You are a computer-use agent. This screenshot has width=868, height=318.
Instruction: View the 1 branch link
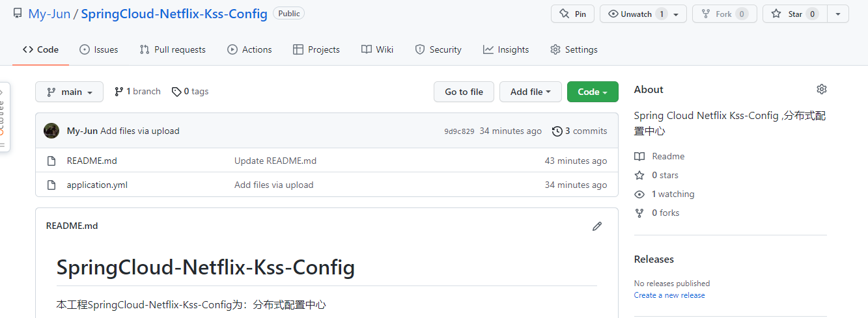[x=137, y=92]
